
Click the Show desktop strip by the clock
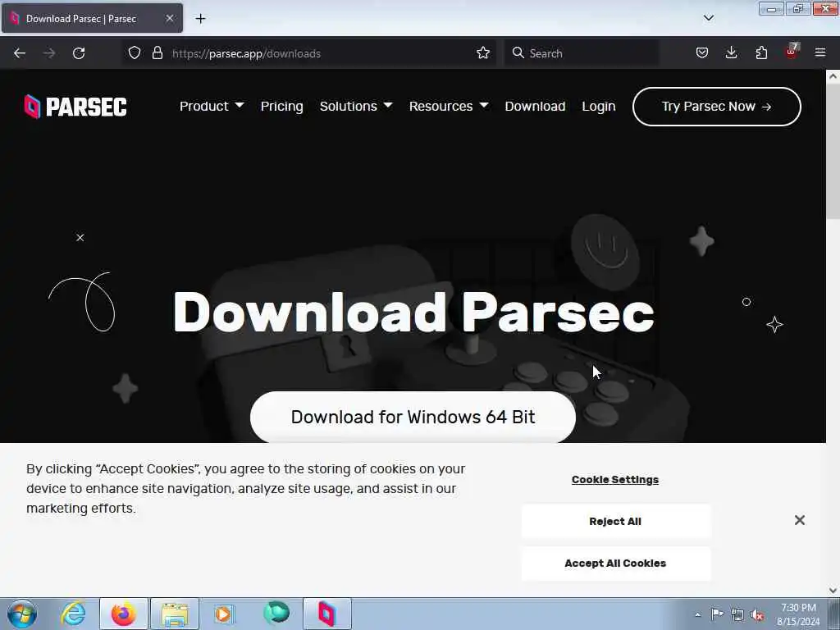click(x=834, y=614)
